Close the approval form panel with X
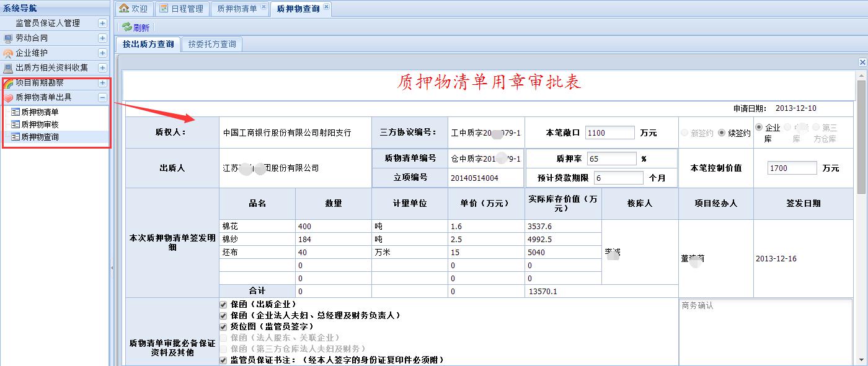The width and height of the screenshot is (868, 366). click(x=862, y=63)
